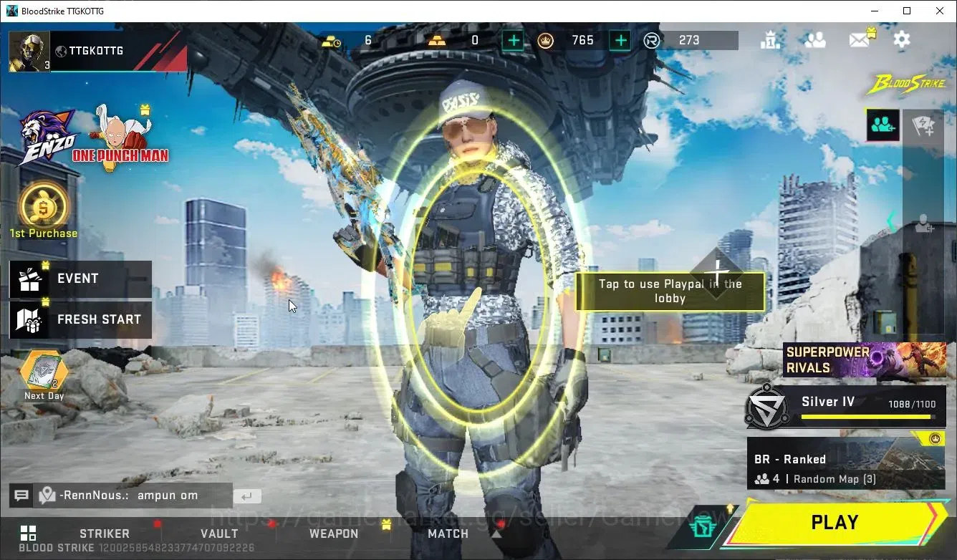Claim the Next Day reward card
The height and width of the screenshot is (560, 957).
[x=44, y=375]
